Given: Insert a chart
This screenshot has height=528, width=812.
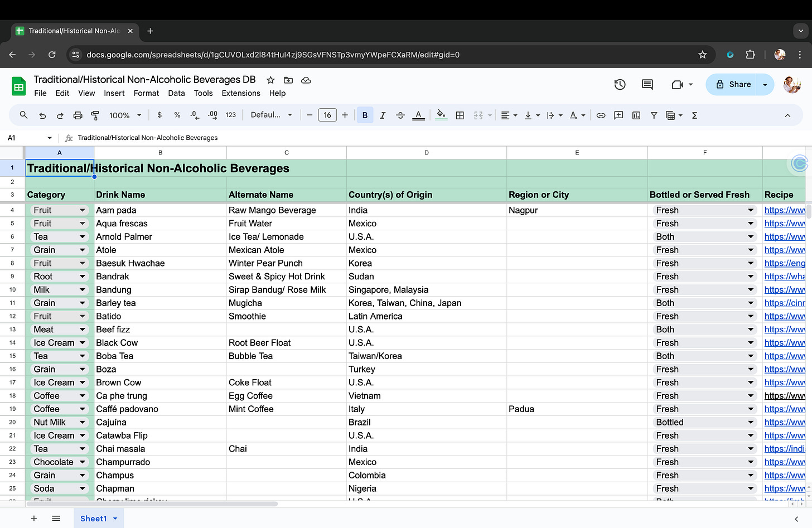Looking at the screenshot, I should coord(636,115).
